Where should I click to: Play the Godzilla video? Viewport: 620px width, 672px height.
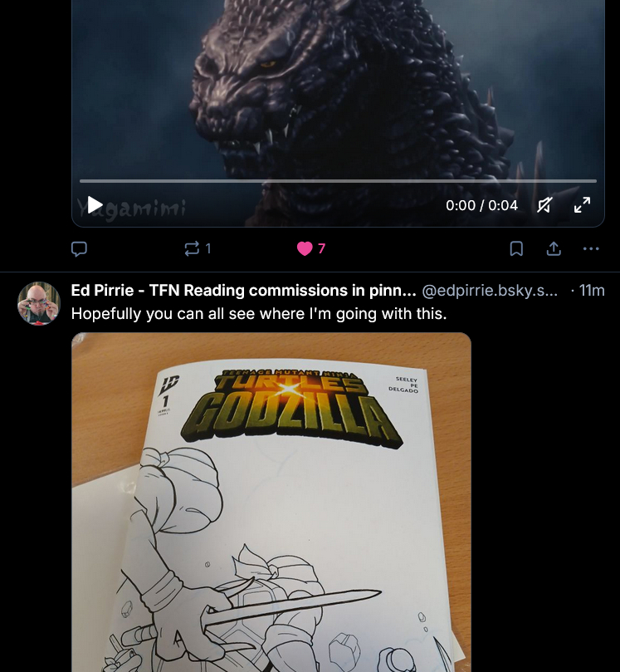pos(95,205)
